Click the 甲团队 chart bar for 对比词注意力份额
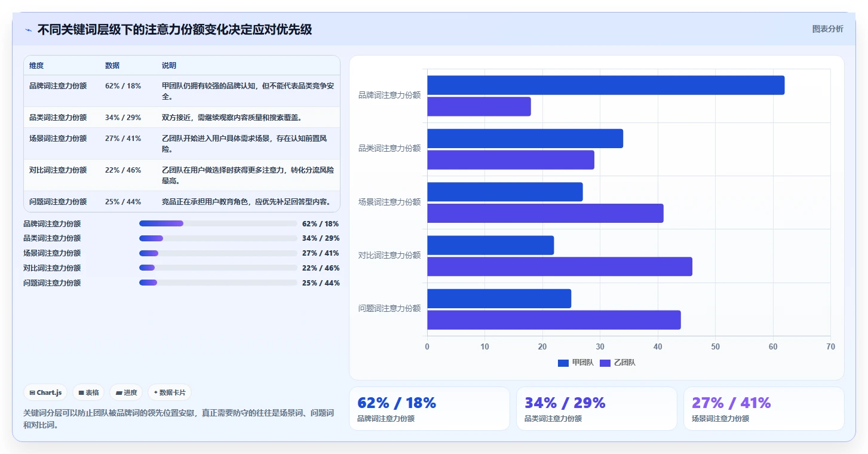The height and width of the screenshot is (454, 868). (490, 246)
